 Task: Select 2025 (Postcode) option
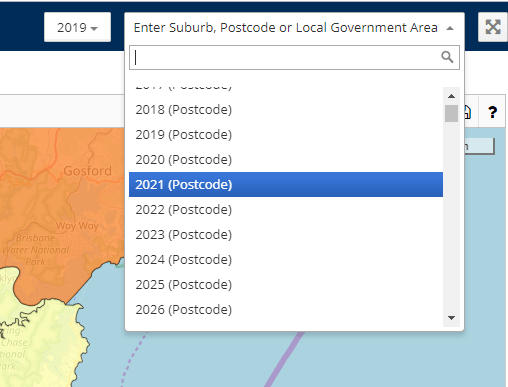(x=286, y=285)
